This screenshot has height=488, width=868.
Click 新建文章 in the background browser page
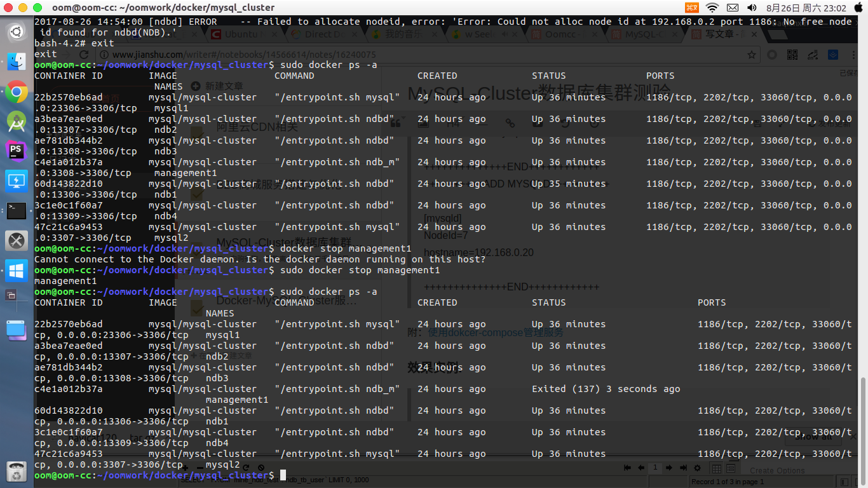(218, 86)
